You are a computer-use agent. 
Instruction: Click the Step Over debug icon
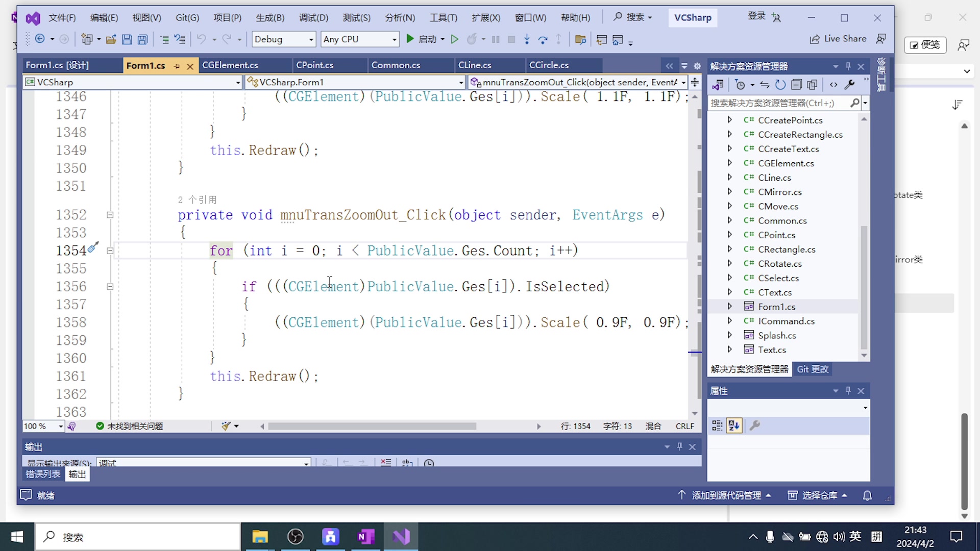[543, 39]
